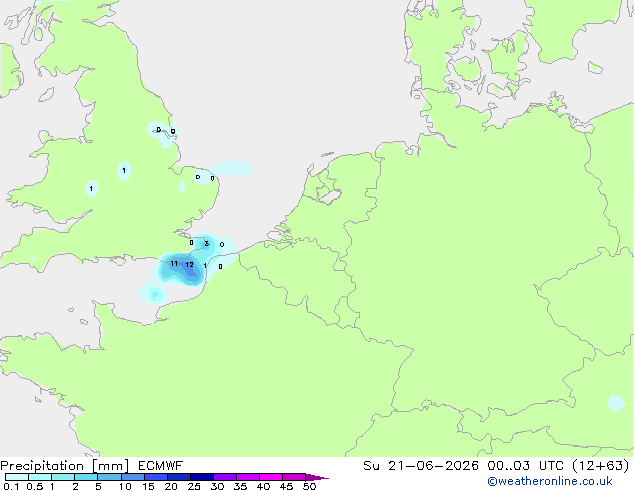Click the "Su 21-06-2026" date label

(x=421, y=466)
